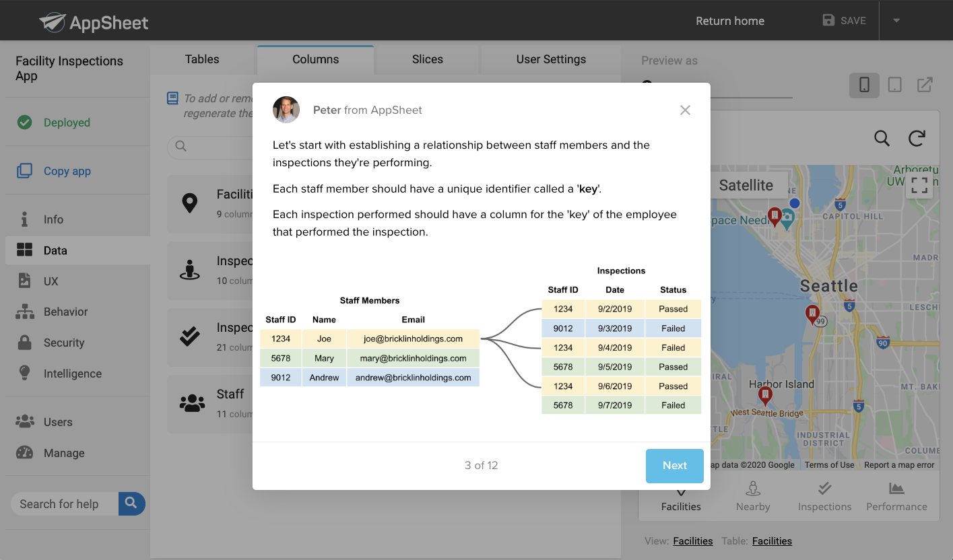This screenshot has height=560, width=953.
Task: Click the Facilities table location pin icon
Action: point(190,203)
